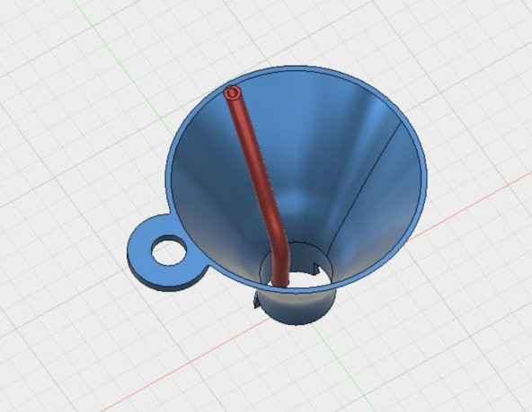Click the circular hole in the hanging tab
532x412 pixels.
(169, 250)
